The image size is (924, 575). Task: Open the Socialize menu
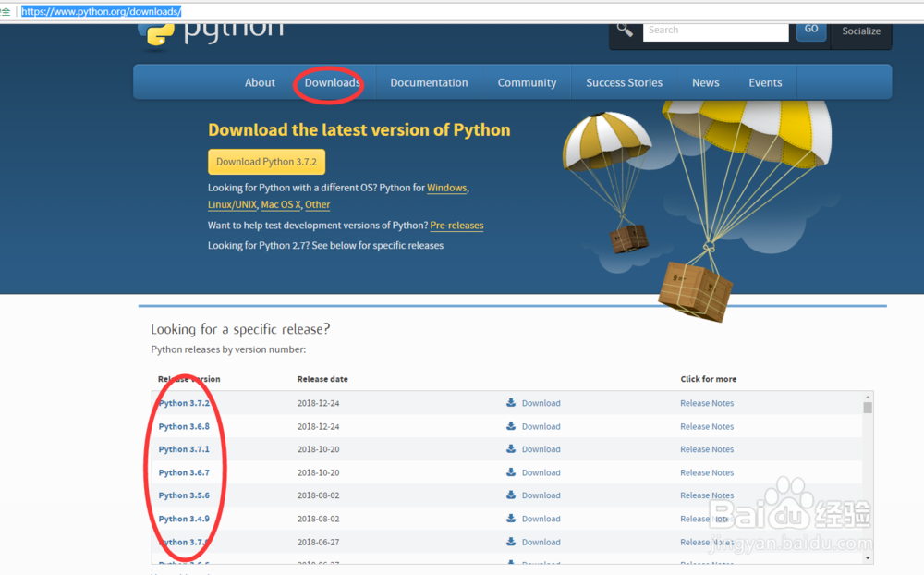[861, 32]
